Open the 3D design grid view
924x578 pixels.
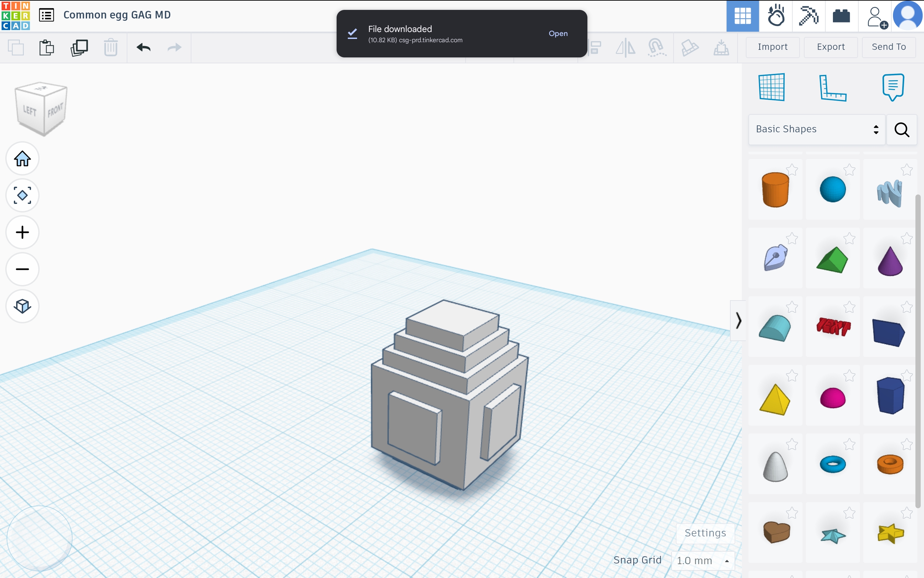742,16
